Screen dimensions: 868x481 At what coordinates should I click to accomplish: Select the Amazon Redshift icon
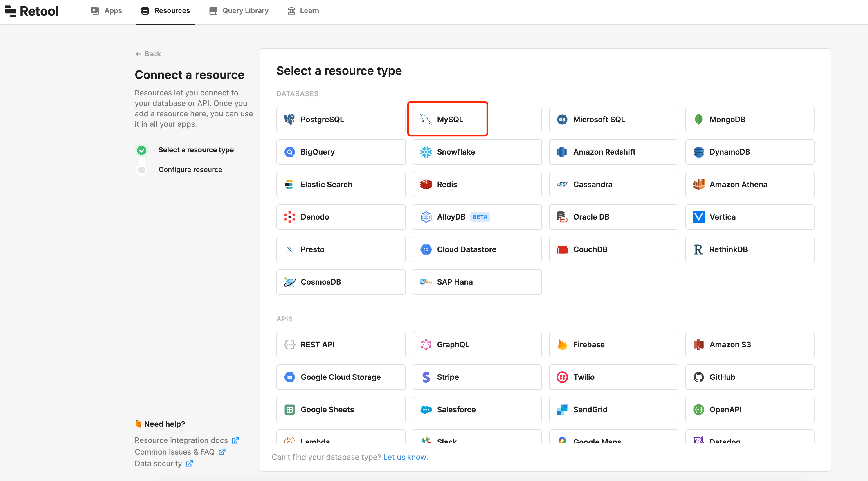click(562, 152)
